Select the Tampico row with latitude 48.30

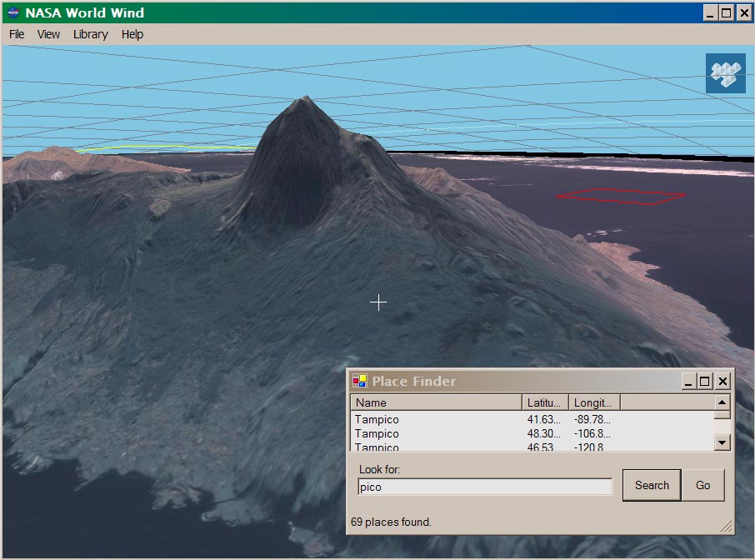532,433
